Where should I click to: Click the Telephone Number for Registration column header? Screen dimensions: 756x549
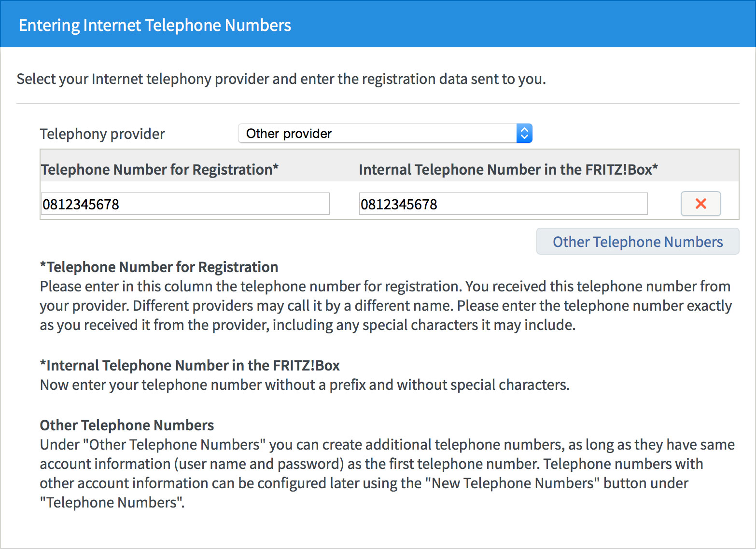pos(159,169)
